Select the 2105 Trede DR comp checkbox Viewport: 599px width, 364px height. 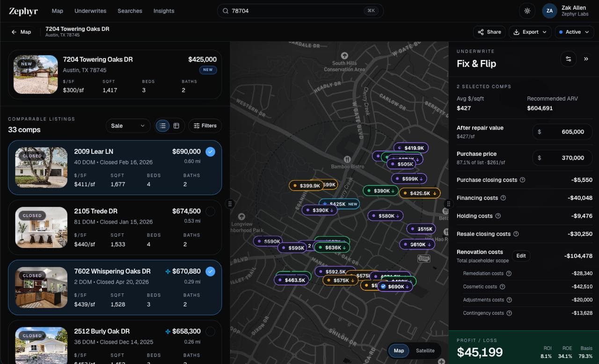[x=211, y=211]
